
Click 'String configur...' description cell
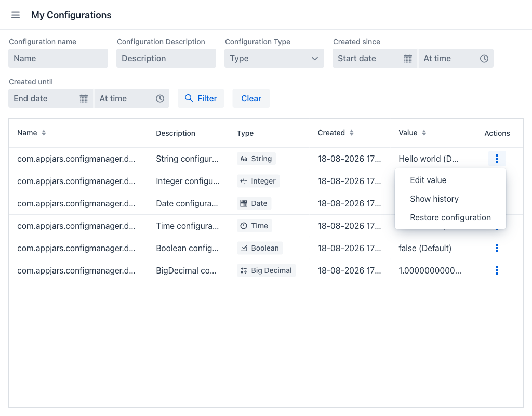click(187, 159)
